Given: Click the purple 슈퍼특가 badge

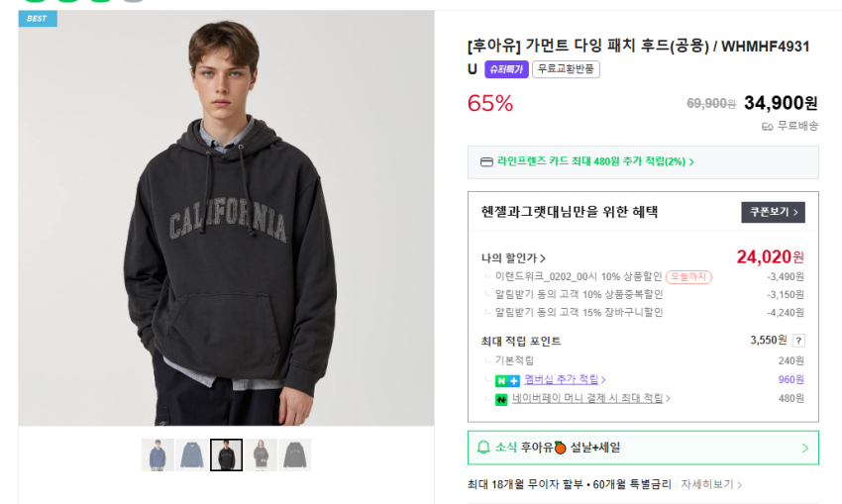Looking at the screenshot, I should coord(506,69).
